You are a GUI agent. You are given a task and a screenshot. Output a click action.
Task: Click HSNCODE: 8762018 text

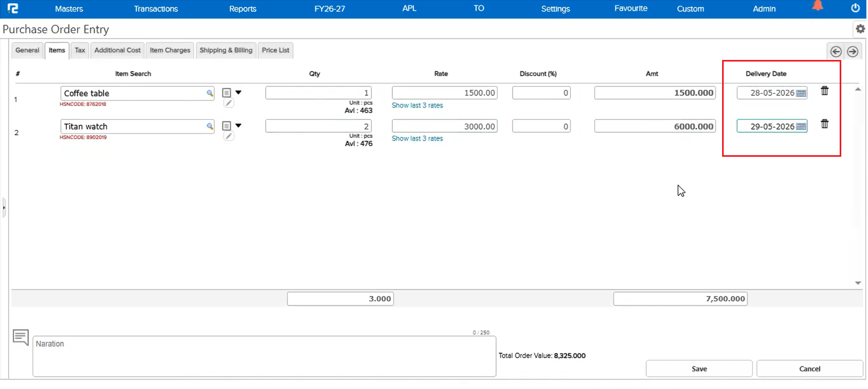pos(83,104)
